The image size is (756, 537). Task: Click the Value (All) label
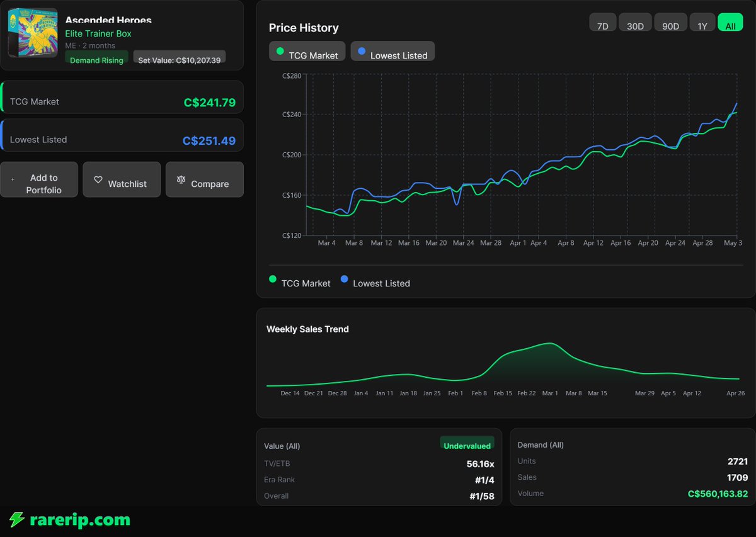(282, 446)
